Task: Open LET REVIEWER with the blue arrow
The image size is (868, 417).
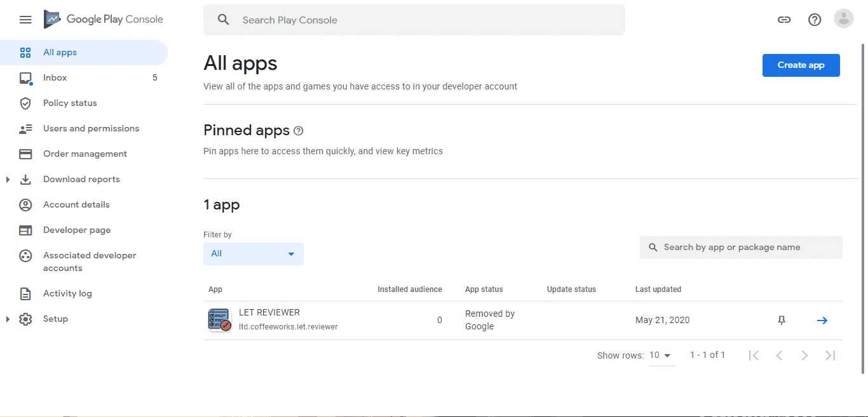Action: coord(822,321)
